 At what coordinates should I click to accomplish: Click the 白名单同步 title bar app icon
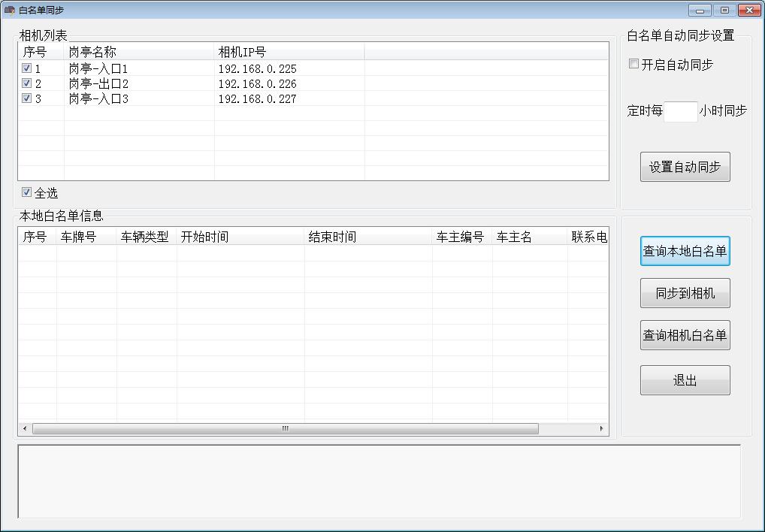10,10
